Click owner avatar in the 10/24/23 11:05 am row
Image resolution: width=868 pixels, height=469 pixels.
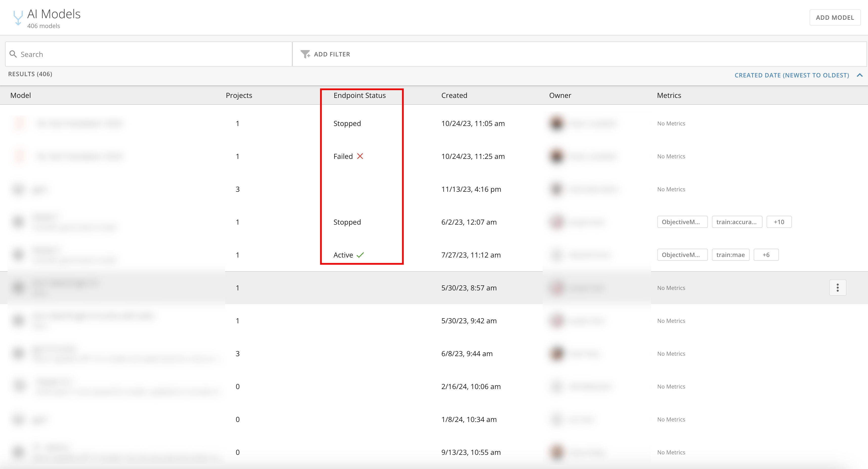557,123
